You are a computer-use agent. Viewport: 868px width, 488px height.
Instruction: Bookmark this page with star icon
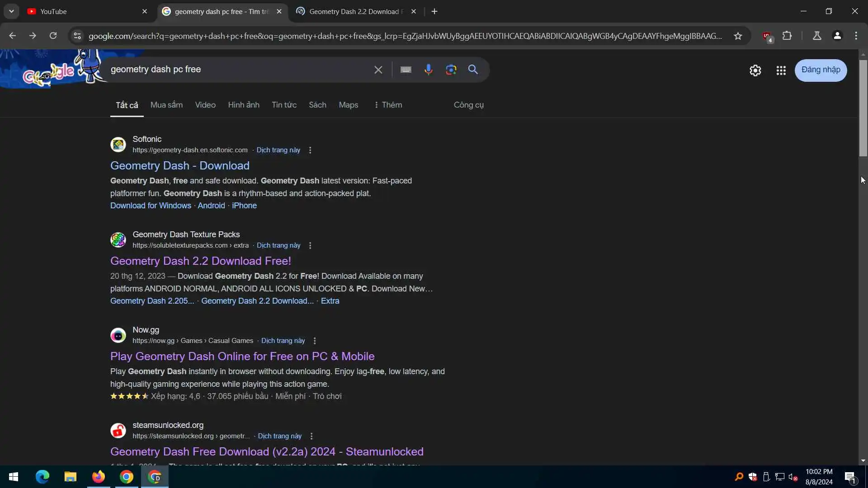click(738, 36)
